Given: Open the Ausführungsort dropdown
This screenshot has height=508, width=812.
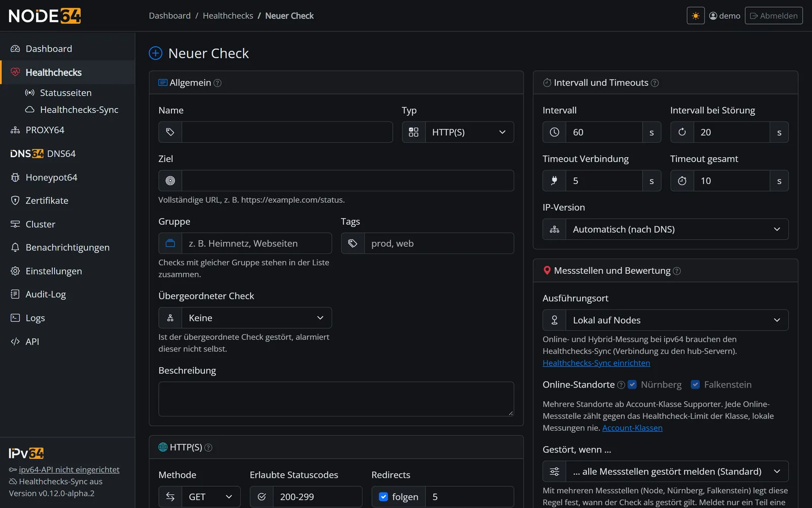Looking at the screenshot, I should point(677,320).
